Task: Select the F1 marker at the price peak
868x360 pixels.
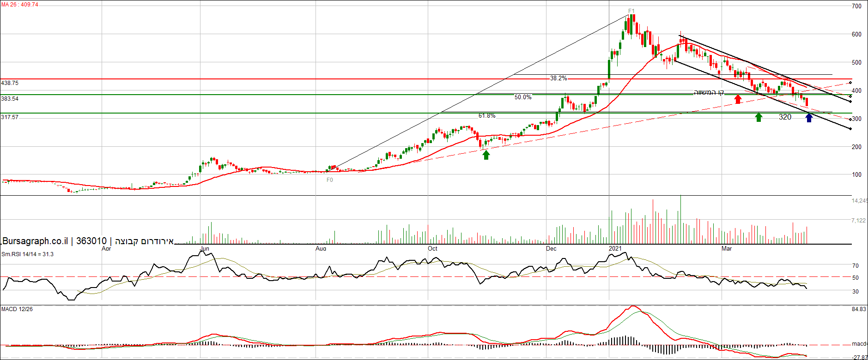Action: coord(631,11)
